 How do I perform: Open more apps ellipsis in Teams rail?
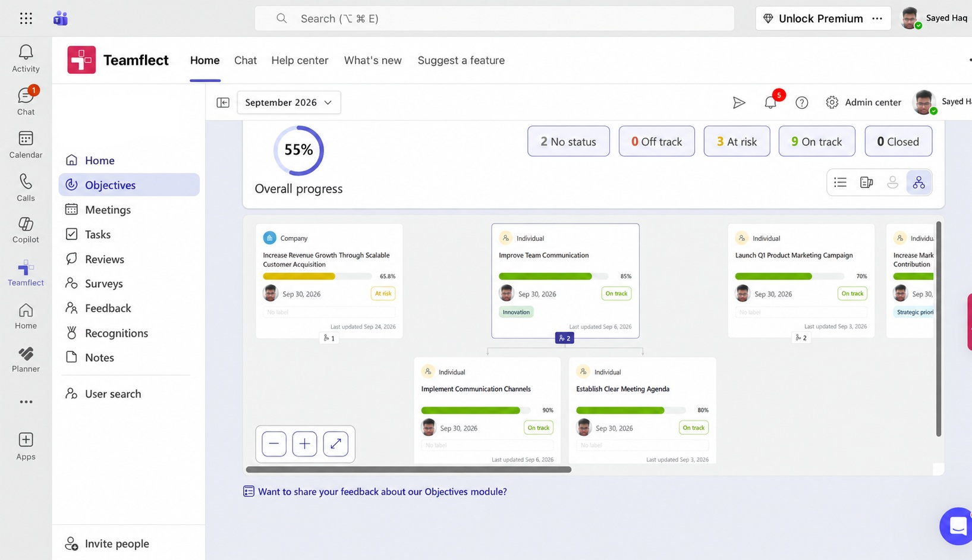point(26,402)
